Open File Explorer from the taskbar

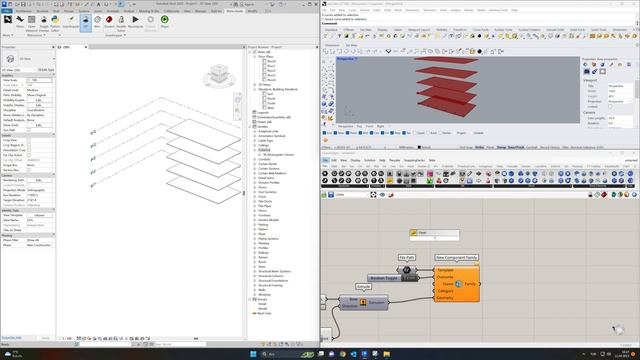click(386, 354)
